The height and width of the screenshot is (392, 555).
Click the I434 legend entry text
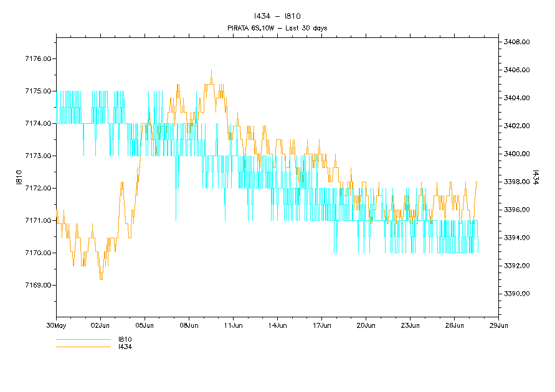125,347
